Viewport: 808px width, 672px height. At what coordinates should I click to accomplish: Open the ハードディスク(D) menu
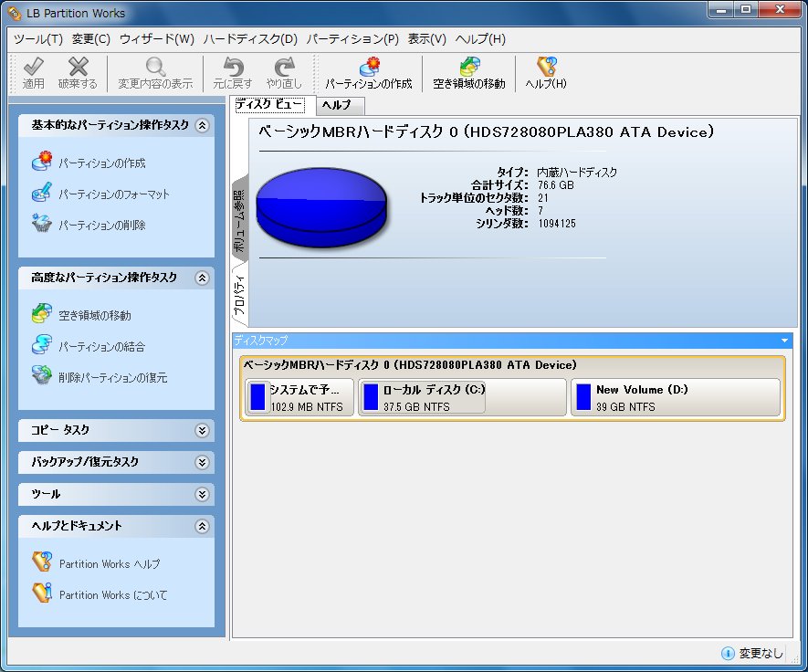coord(250,39)
